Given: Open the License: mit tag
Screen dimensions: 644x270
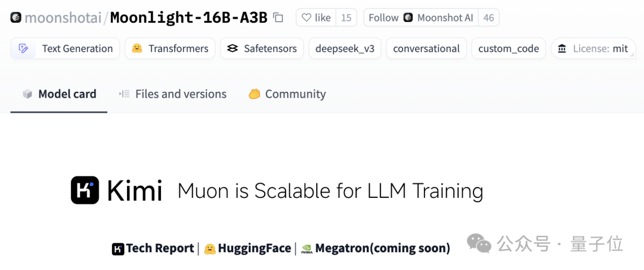Looking at the screenshot, I should coord(593,48).
